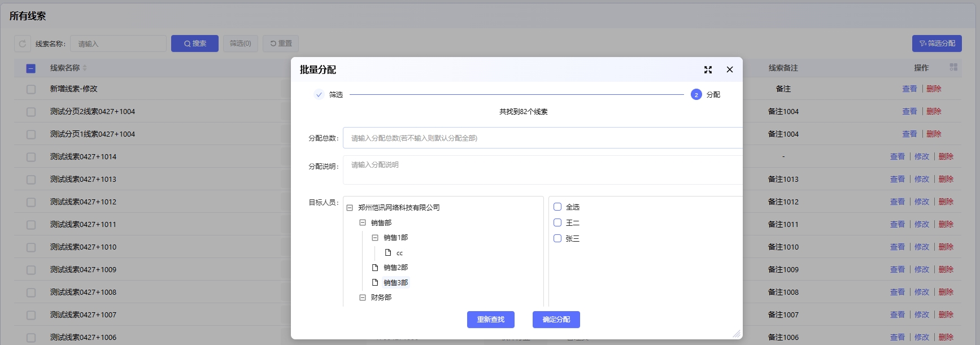The height and width of the screenshot is (345, 980).
Task: Check the 全选 checkbox
Action: click(557, 207)
